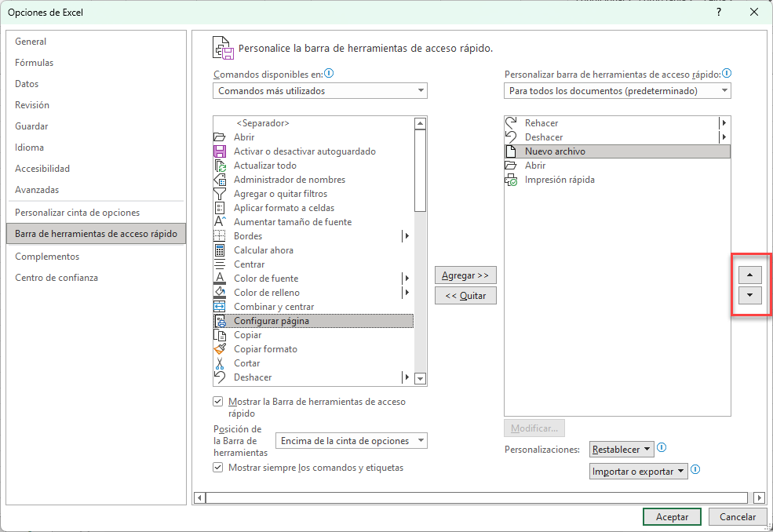This screenshot has height=532, width=773.
Task: Click the Aumentar tamaño de fuente icon
Action: (220, 222)
